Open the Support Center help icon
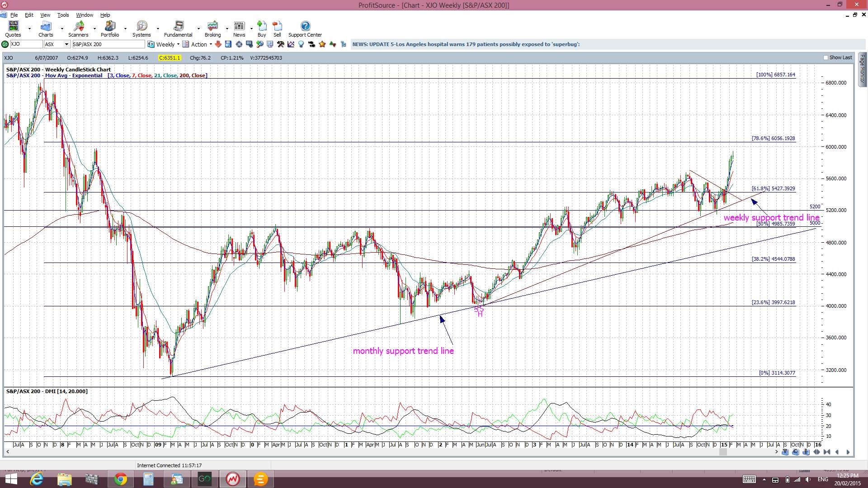 click(305, 26)
